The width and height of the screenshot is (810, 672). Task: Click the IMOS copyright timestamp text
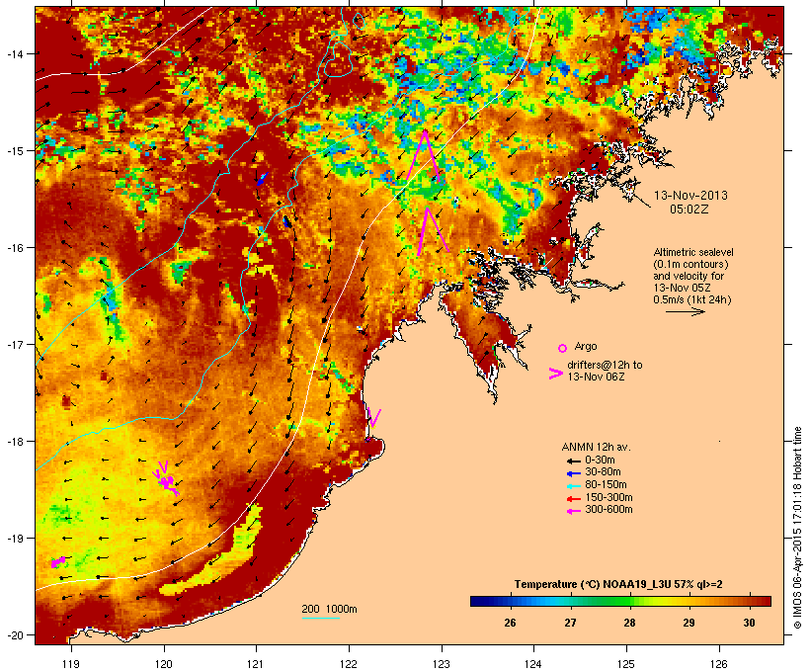tap(797, 528)
